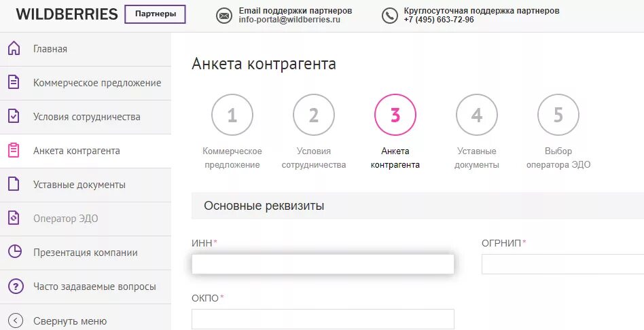Collapse the menu with Свернуть меню arrow
Image resolution: width=644 pixels, height=330 pixels.
[x=15, y=320]
